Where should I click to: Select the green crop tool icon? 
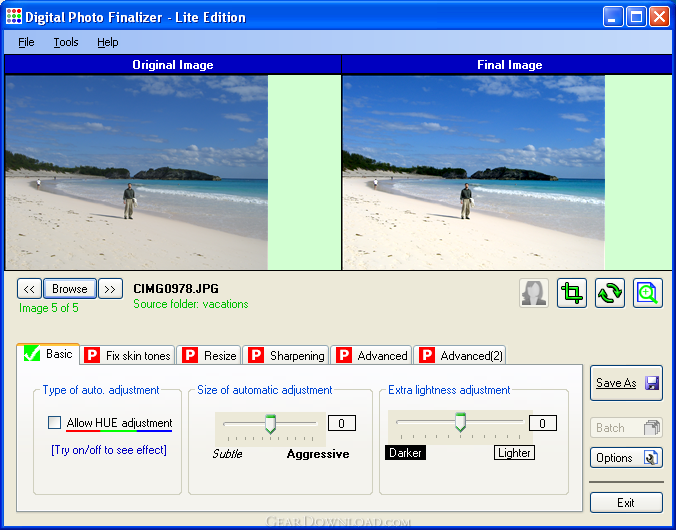click(572, 293)
